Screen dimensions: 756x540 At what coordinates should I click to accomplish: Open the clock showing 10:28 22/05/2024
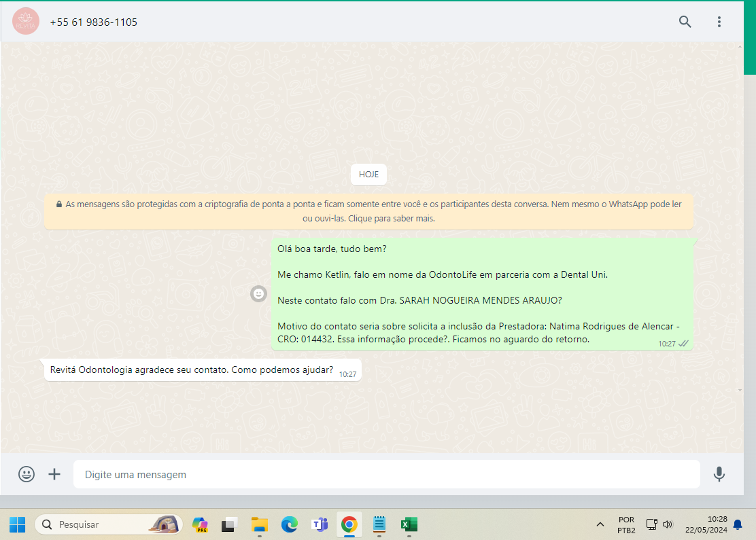706,524
